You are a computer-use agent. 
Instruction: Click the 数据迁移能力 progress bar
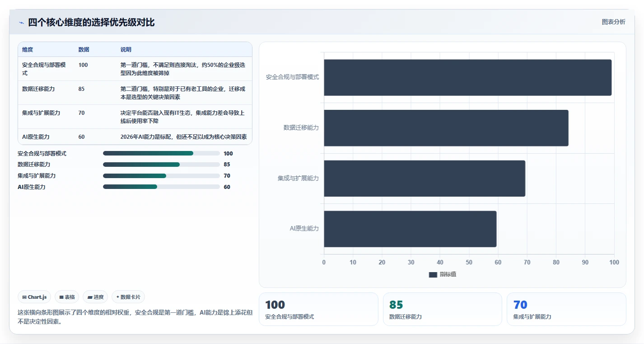pos(161,165)
